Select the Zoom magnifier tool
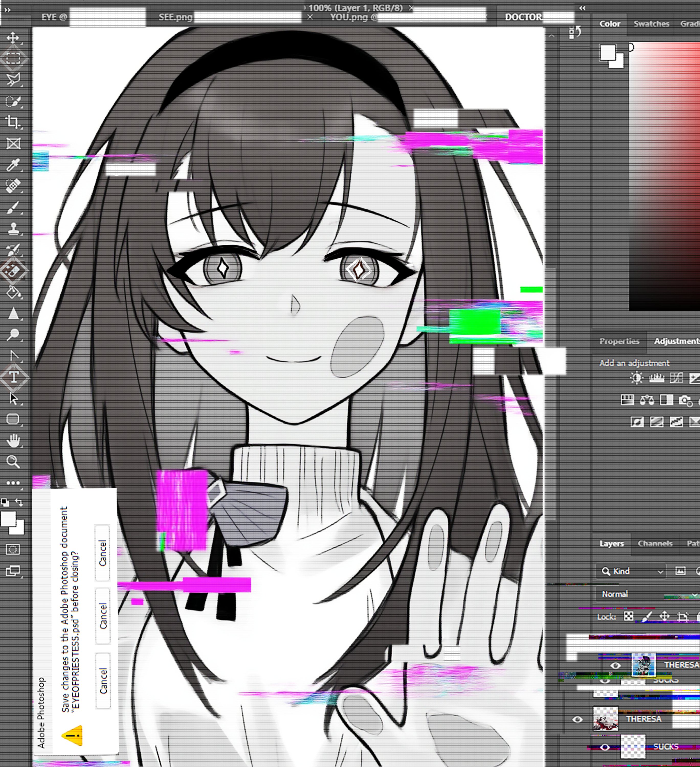This screenshot has height=767, width=700. pos(13,461)
